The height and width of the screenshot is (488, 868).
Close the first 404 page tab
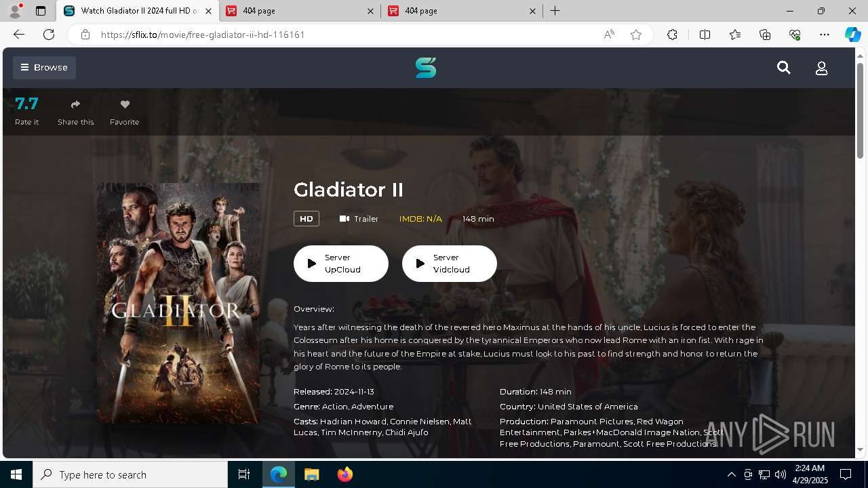point(370,11)
